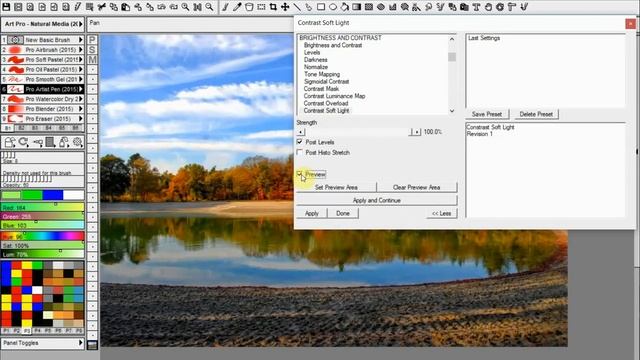
Task: Click the clipboard Paste icon
Action: (126, 7)
